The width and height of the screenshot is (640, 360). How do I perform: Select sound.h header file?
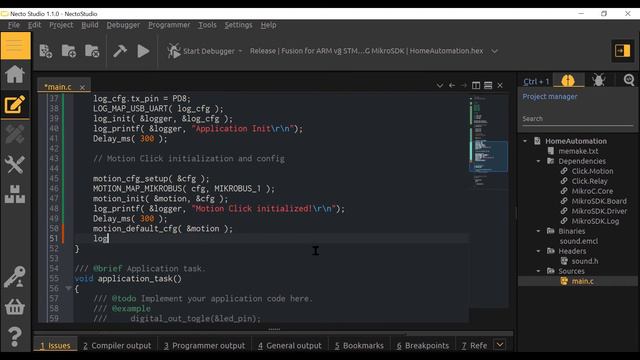[x=584, y=261]
